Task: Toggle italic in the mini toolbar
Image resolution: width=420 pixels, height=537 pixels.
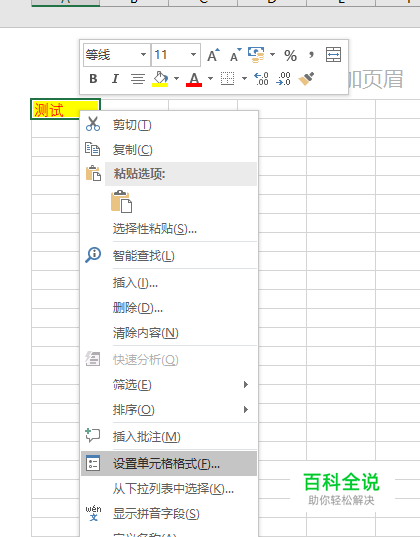Action: pyautogui.click(x=115, y=79)
